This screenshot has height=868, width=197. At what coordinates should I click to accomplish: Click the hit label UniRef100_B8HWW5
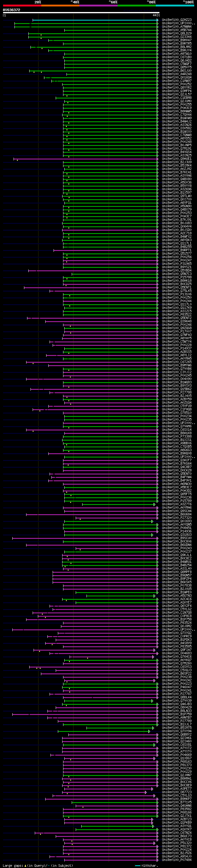tap(177, 111)
